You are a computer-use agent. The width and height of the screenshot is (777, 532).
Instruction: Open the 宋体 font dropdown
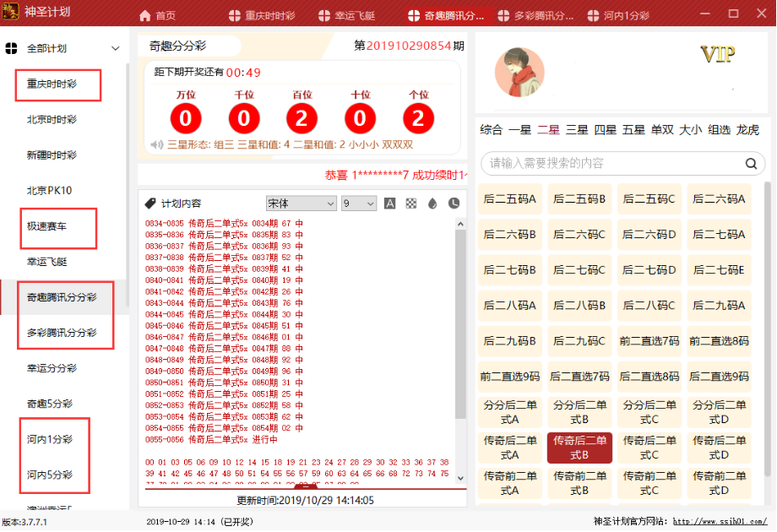coord(301,204)
